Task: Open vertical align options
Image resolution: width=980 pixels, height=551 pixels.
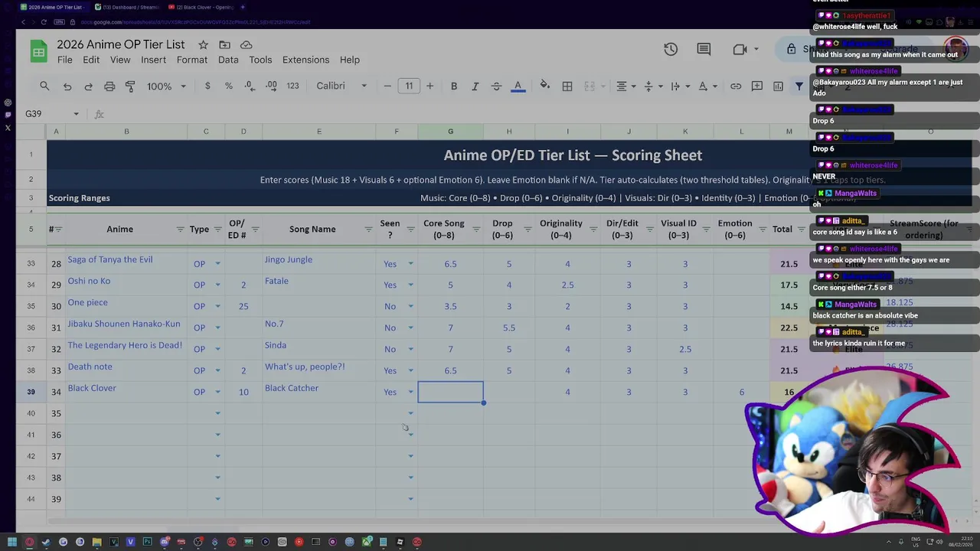Action: [652, 86]
